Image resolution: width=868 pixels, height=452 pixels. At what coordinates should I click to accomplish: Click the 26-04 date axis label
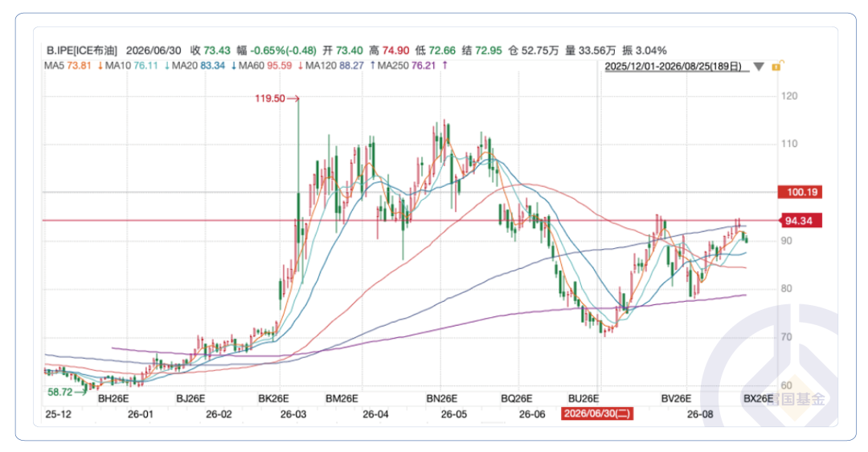point(375,413)
